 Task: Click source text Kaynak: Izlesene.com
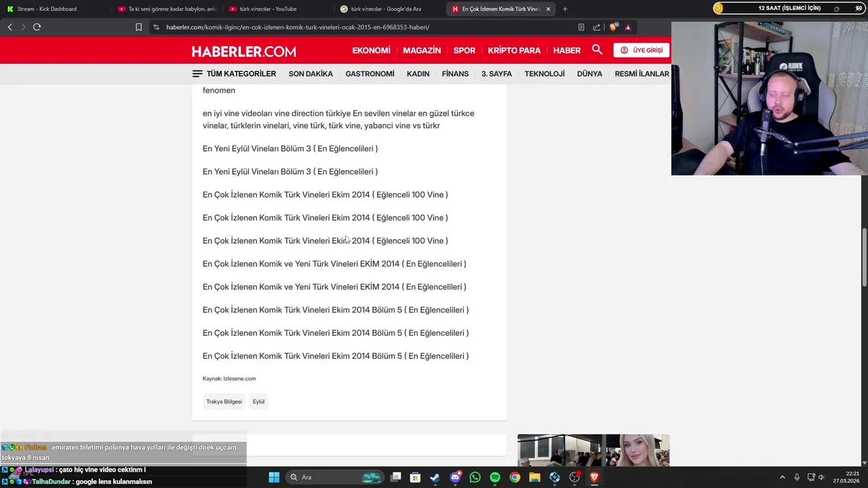click(x=229, y=378)
